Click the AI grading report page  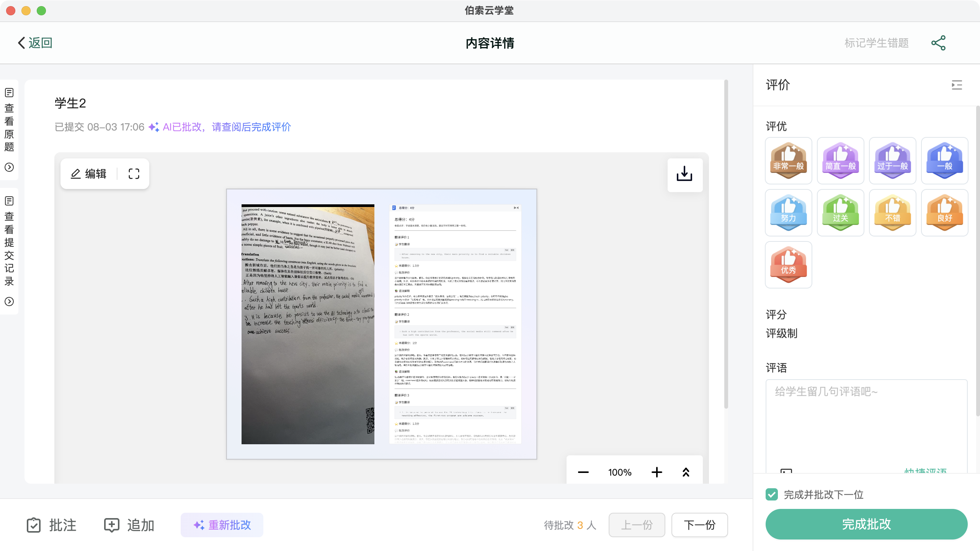(455, 324)
